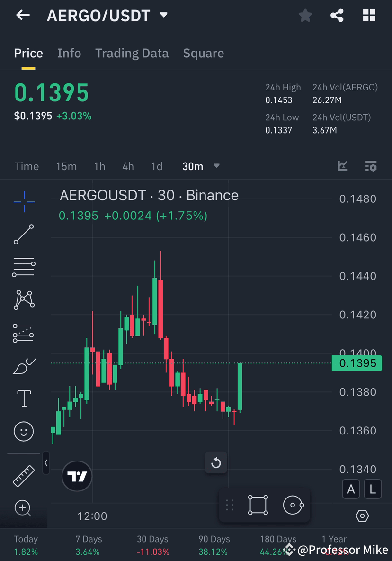Open the magnifier zoom tool

(23, 508)
